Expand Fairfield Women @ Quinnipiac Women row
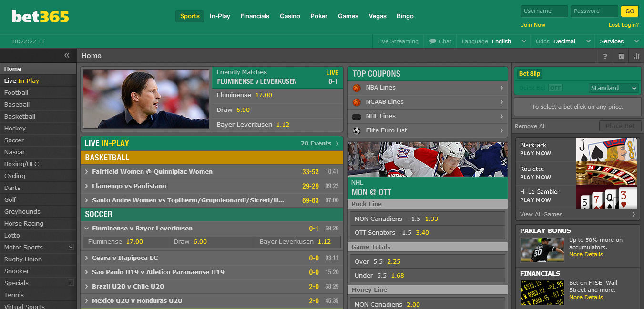The height and width of the screenshot is (309, 644). (212, 172)
